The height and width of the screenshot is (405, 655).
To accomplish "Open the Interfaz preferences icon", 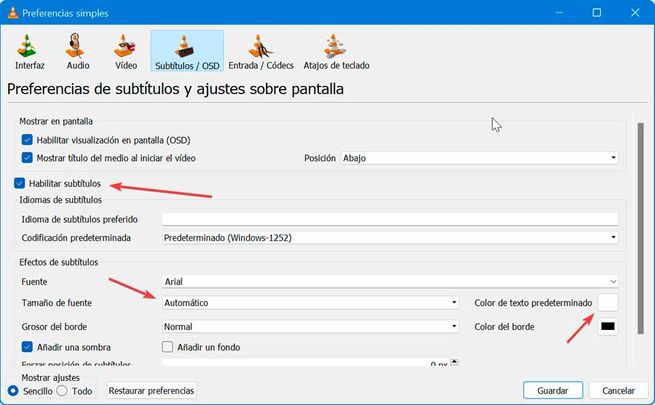I will [x=29, y=52].
